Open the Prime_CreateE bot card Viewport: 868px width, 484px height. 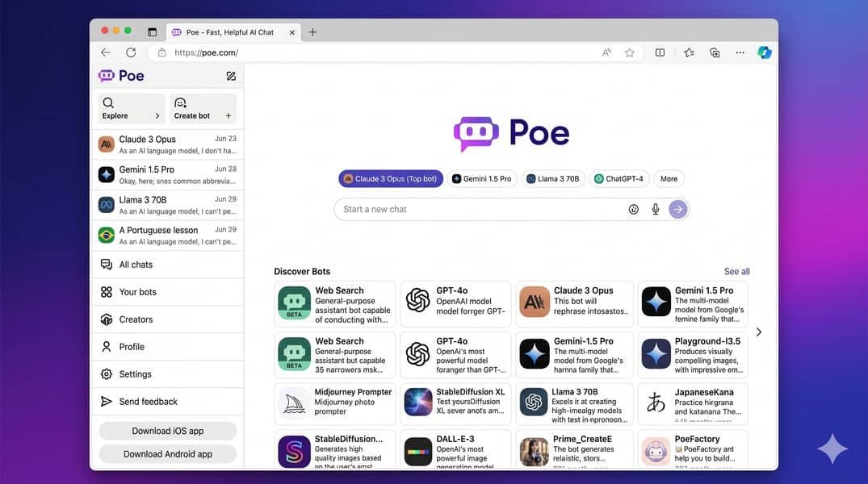574,449
